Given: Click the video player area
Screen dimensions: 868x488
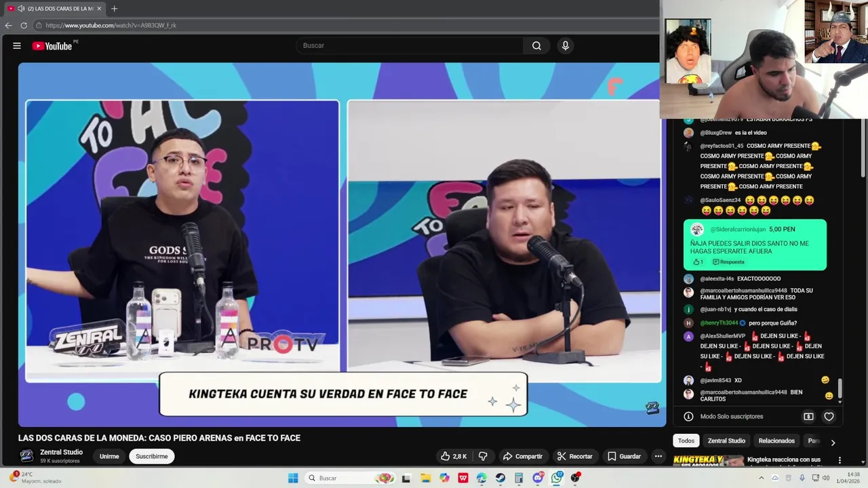Looking at the screenshot, I should 342,244.
